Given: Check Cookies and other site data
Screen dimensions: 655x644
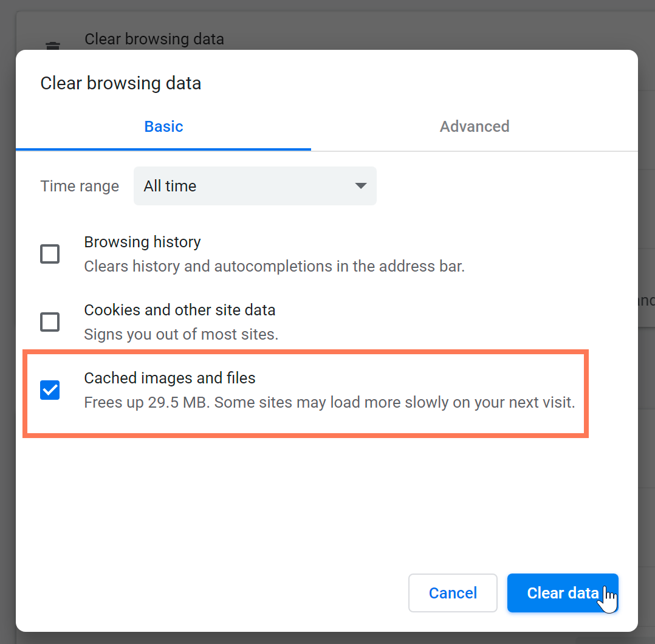Looking at the screenshot, I should tap(49, 322).
